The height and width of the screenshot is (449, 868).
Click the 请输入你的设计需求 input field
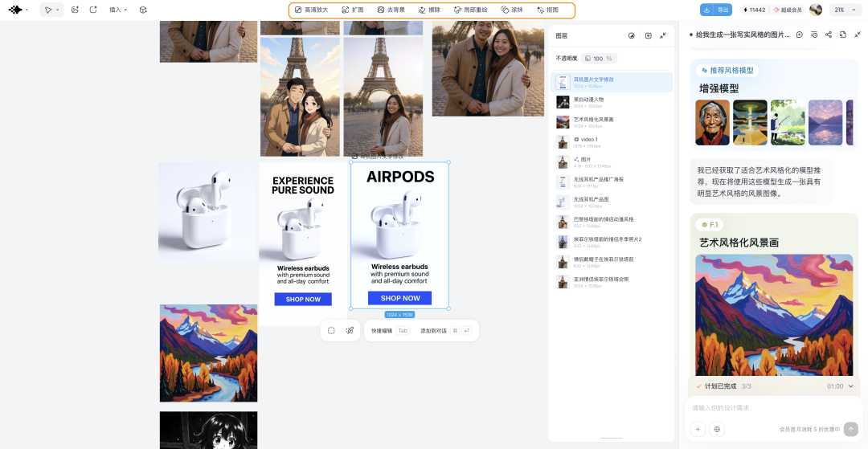[773, 407]
